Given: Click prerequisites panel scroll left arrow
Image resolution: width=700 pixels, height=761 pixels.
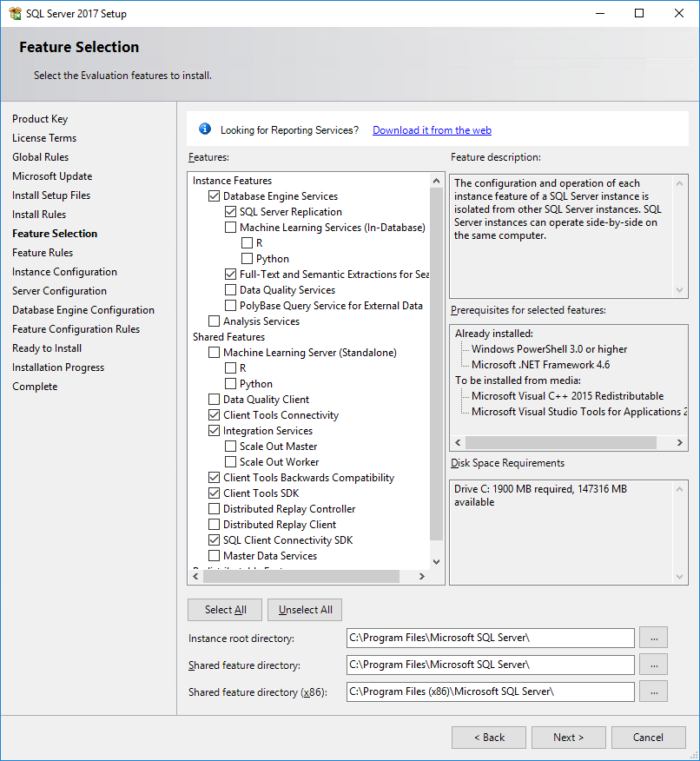Looking at the screenshot, I should click(x=458, y=443).
